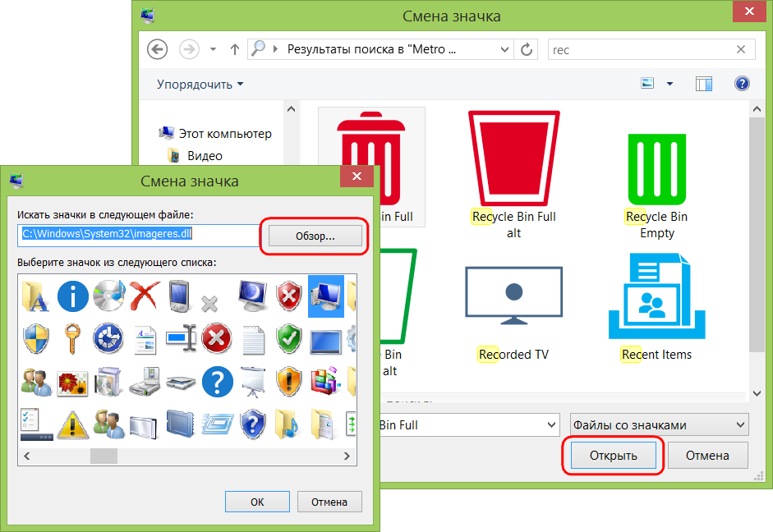Expand the view options dropdown arrow
773x532 pixels.
click(x=669, y=84)
